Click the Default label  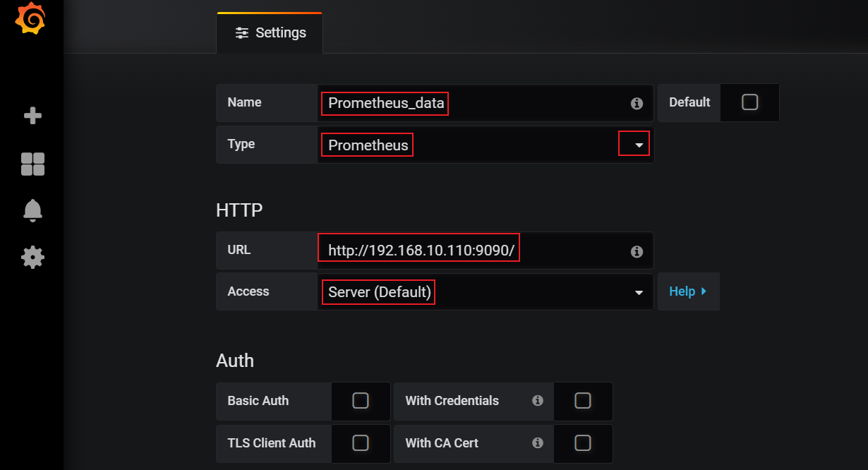(x=689, y=102)
